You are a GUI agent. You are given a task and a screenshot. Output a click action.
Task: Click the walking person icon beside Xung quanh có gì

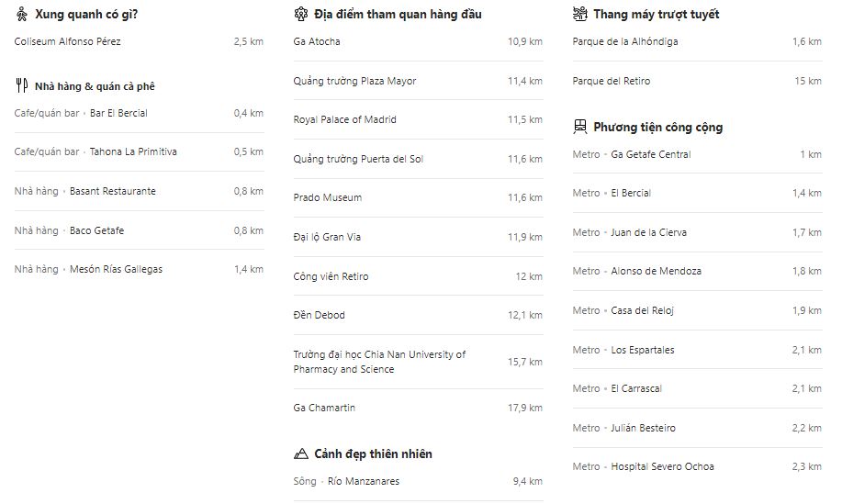point(21,14)
